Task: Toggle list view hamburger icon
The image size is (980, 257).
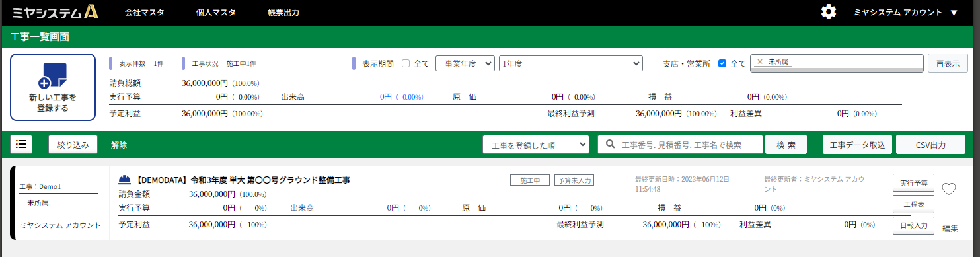Action: click(21, 144)
